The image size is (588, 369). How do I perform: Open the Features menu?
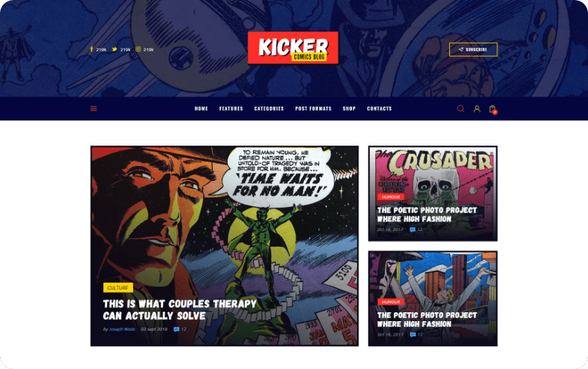click(231, 109)
